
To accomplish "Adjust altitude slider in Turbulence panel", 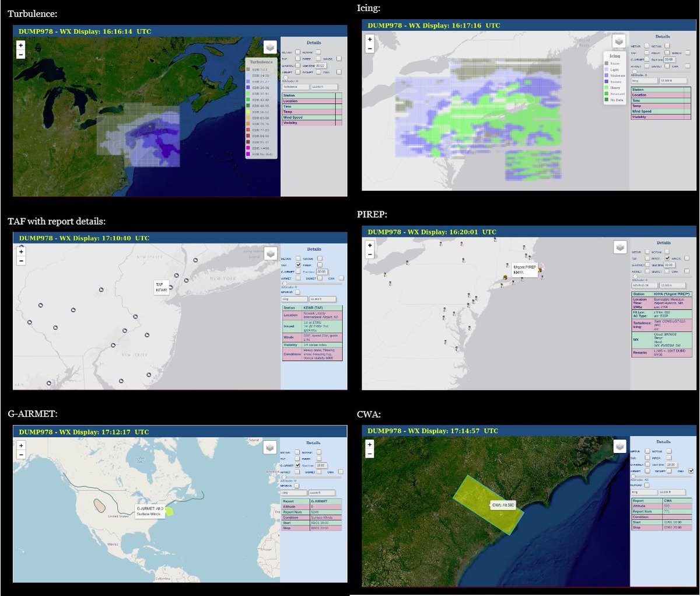I will point(286,78).
